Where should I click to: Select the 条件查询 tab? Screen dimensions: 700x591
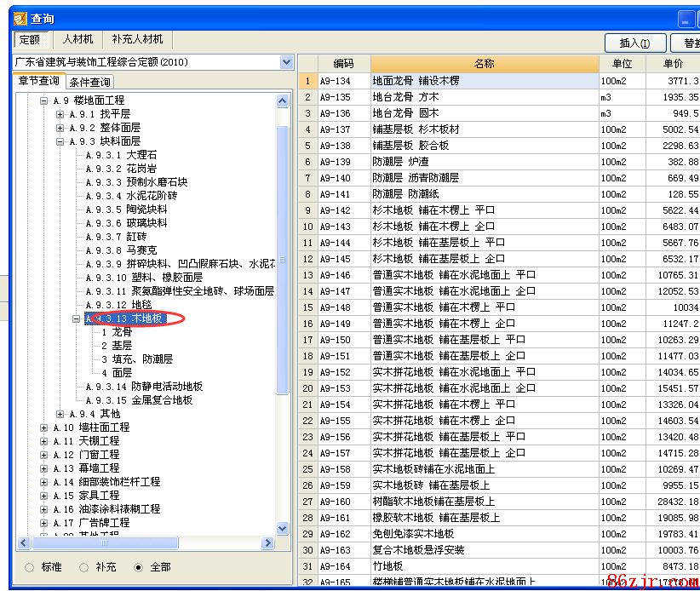tap(89, 83)
